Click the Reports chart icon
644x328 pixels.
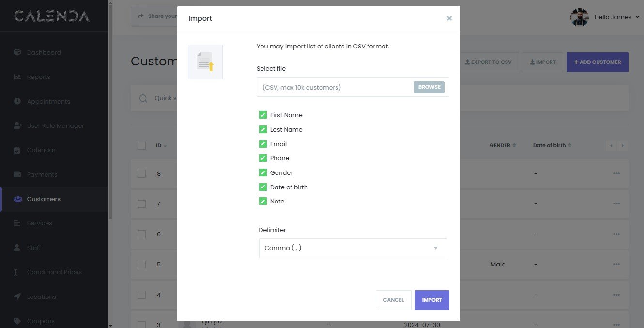click(17, 77)
